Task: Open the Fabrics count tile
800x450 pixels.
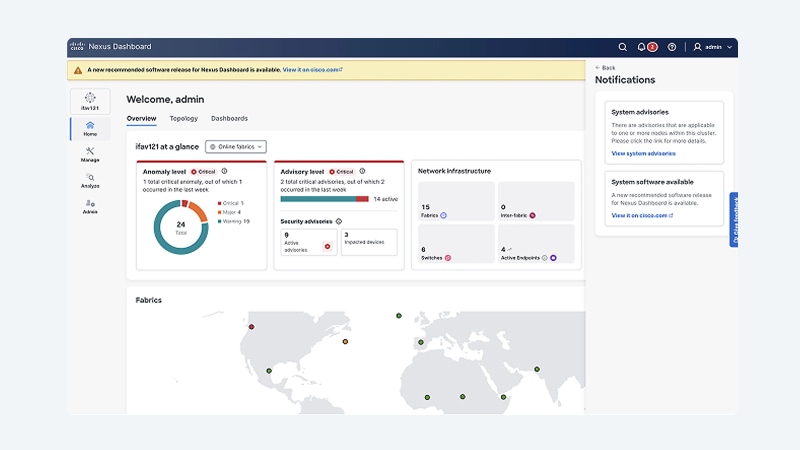Action: tap(456, 201)
